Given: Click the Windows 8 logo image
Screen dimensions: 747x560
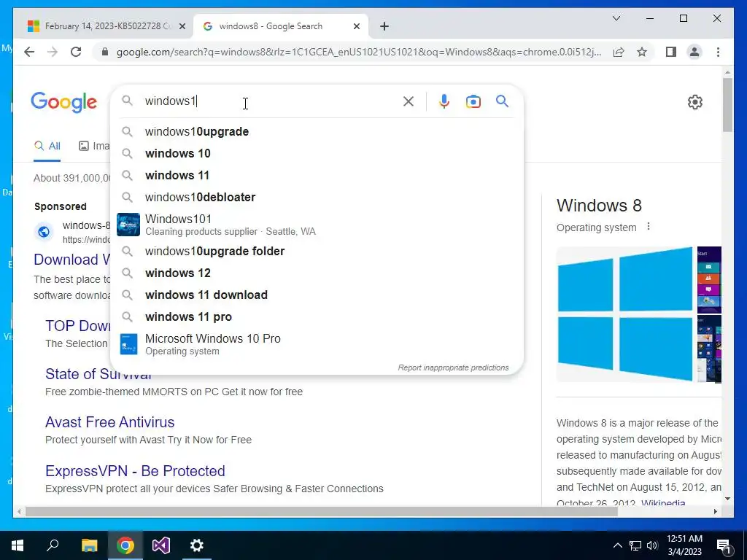Looking at the screenshot, I should pos(624,314).
